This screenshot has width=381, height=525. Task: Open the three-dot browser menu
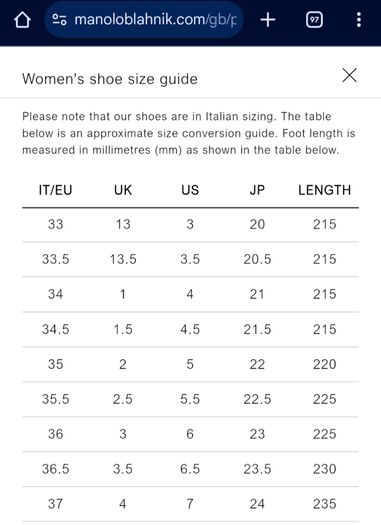click(359, 20)
